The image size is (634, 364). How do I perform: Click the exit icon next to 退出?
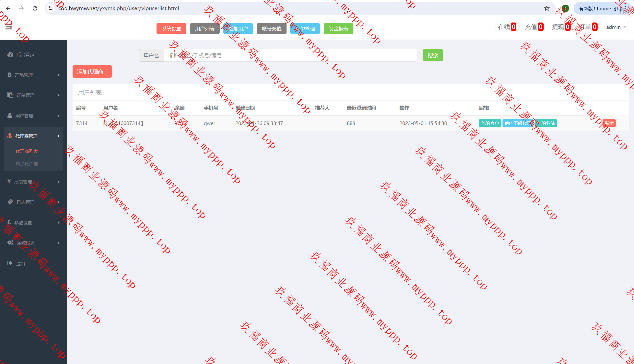click(x=10, y=263)
